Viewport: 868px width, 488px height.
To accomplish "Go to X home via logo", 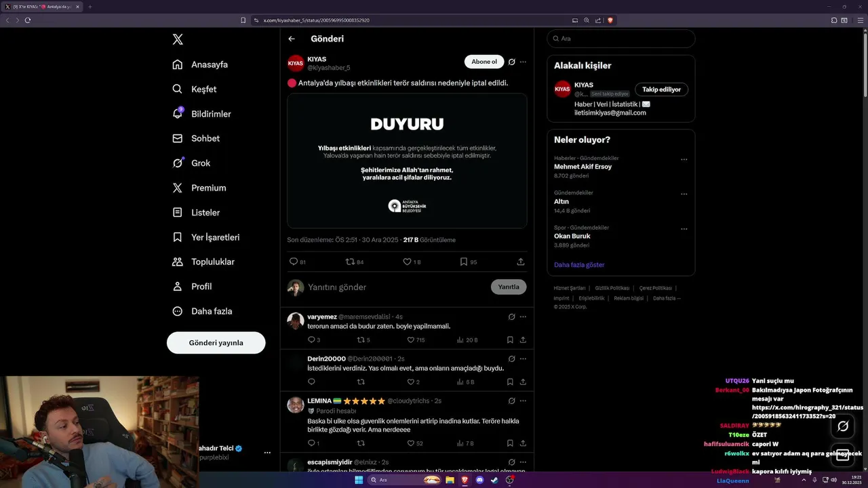I will [178, 39].
